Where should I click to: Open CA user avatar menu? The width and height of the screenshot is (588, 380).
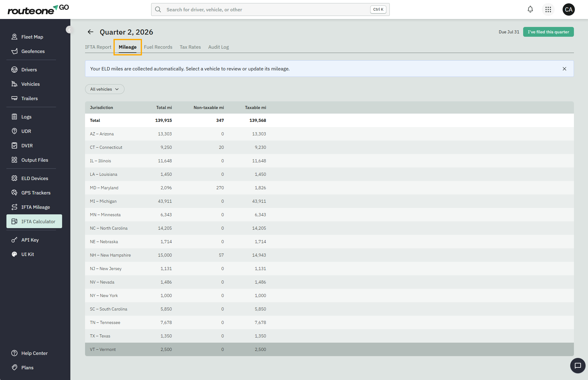point(569,9)
